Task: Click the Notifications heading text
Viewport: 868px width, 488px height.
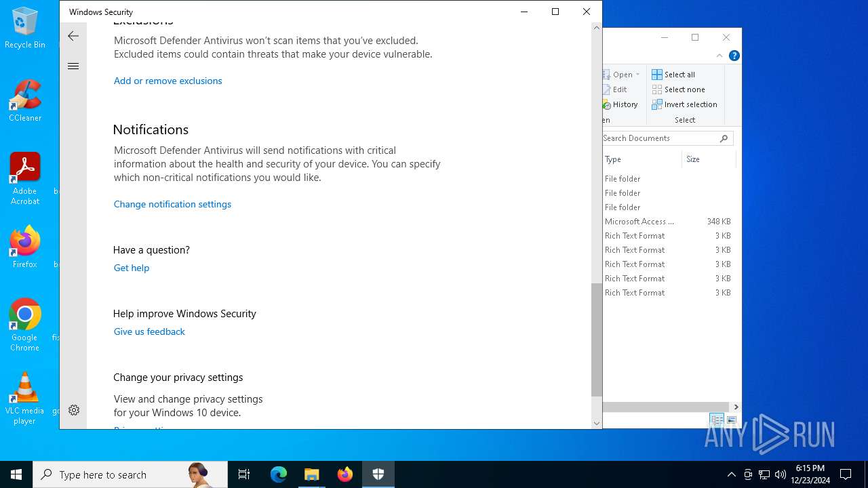Action: (x=151, y=129)
